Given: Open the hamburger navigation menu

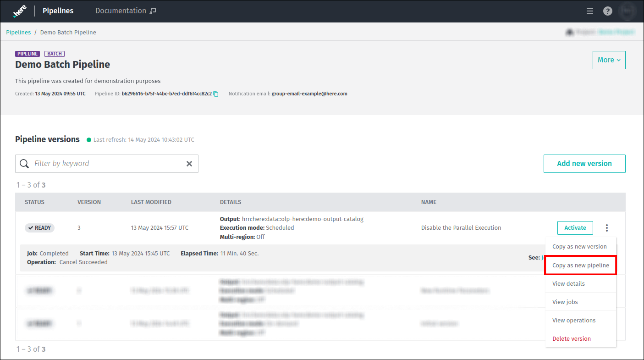Looking at the screenshot, I should tap(589, 11).
